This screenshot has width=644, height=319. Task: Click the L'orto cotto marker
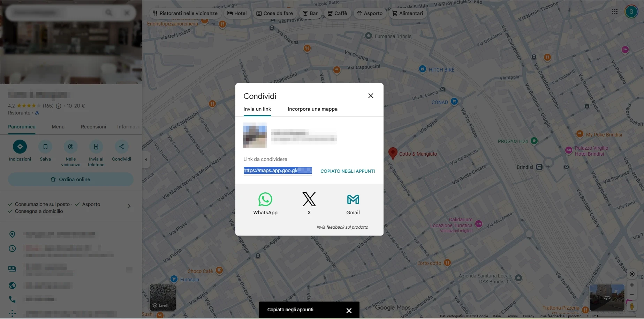447,262
